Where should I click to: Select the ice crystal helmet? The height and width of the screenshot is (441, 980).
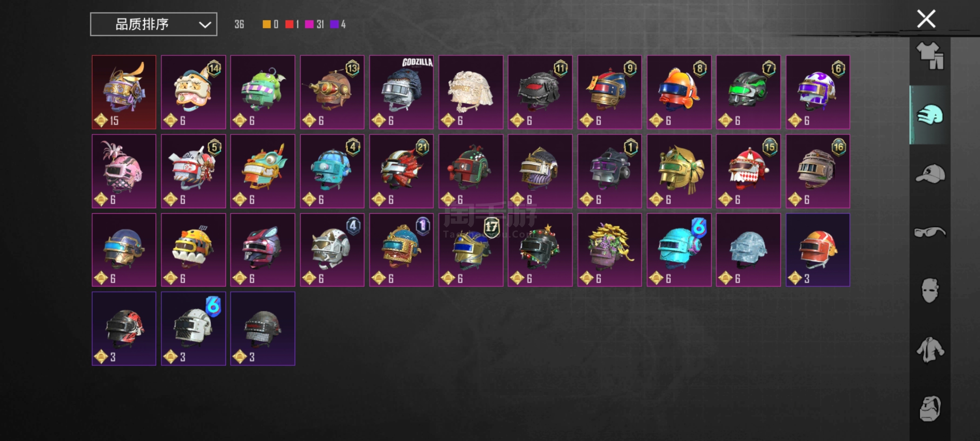748,250
